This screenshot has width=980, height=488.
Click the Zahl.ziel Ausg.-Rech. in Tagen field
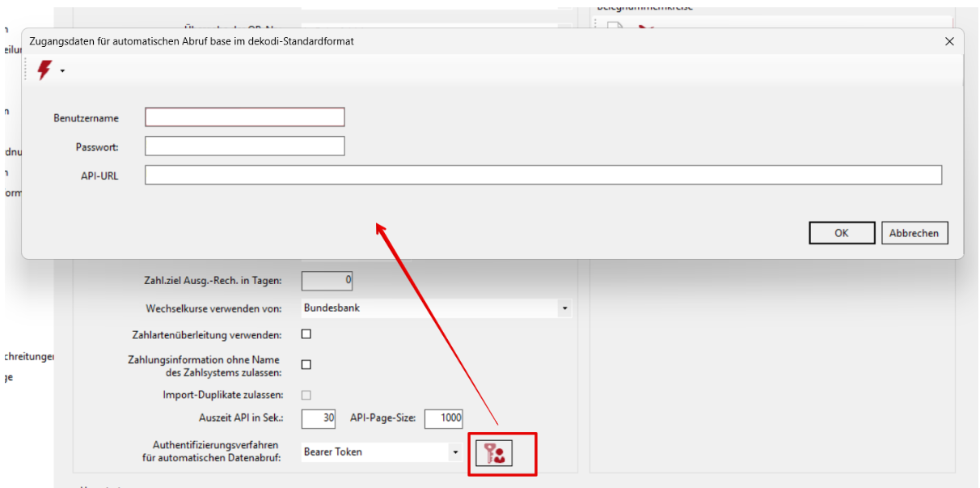327,281
